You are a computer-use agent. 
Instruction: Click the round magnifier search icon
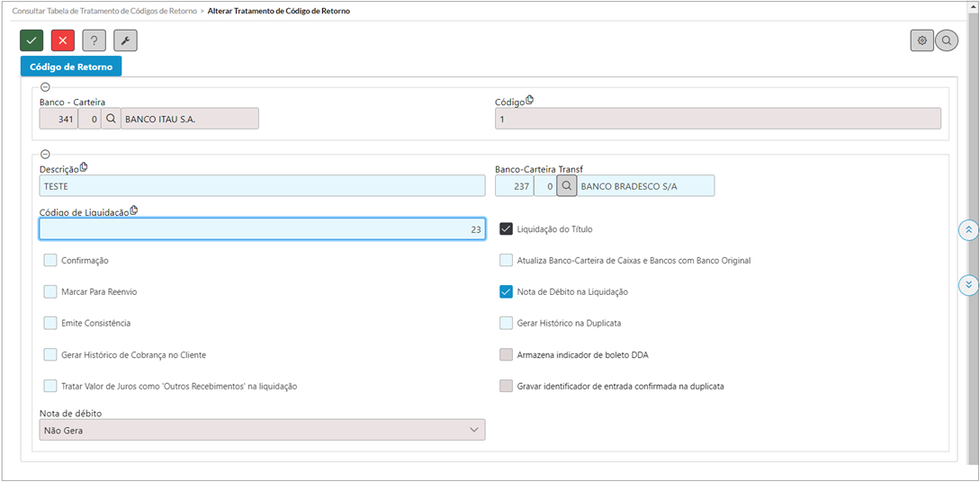[x=946, y=40]
